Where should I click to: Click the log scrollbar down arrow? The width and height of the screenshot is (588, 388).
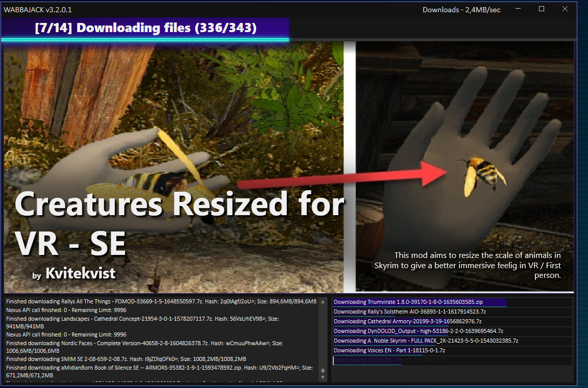point(323,377)
